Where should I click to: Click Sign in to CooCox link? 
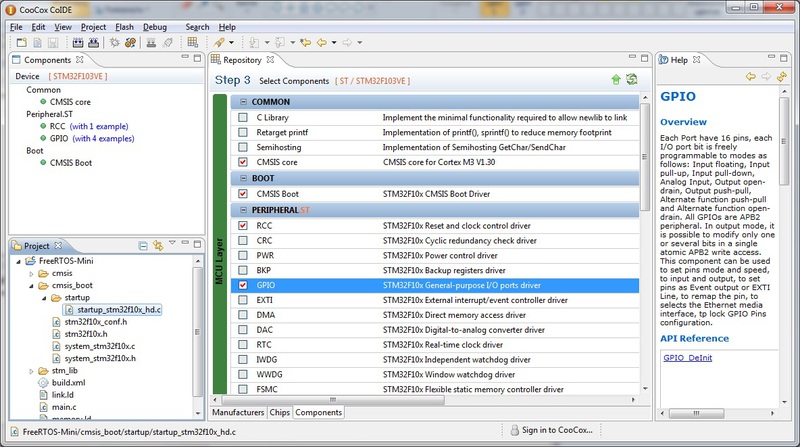557,430
